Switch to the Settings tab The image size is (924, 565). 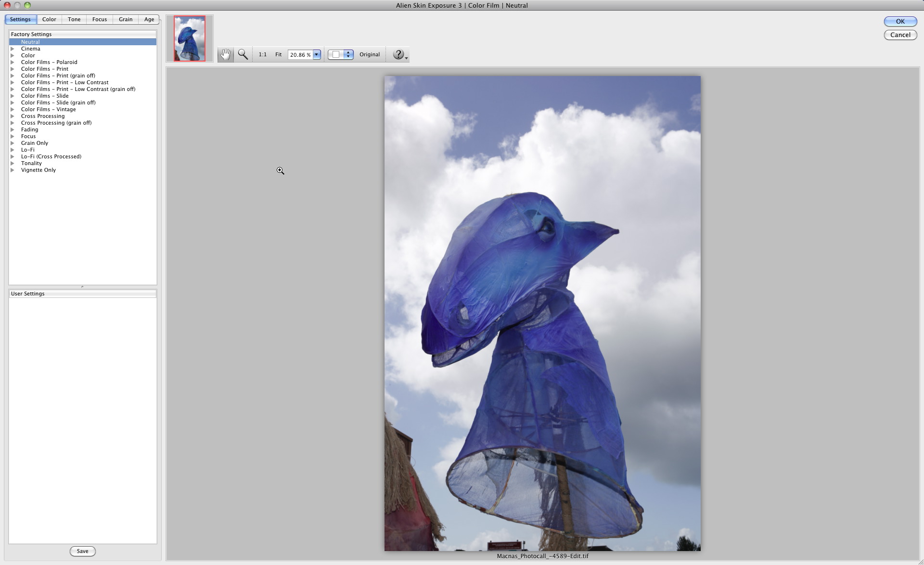[20, 19]
